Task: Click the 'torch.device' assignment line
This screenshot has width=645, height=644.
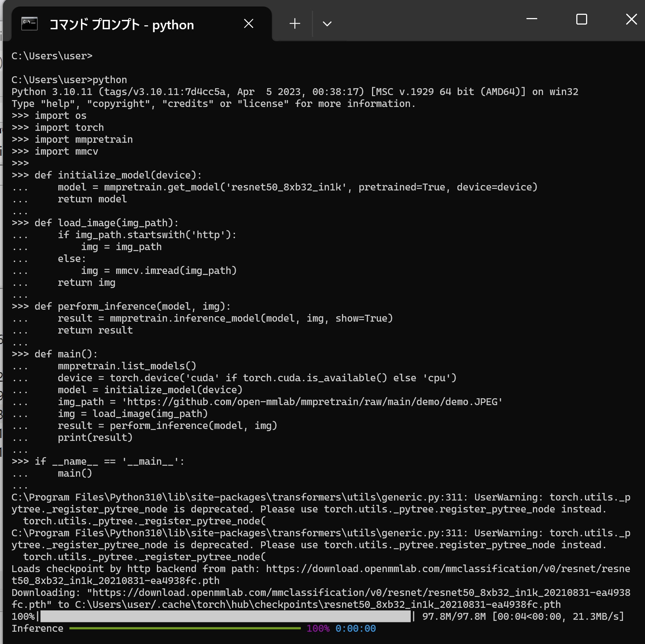Action: (257, 378)
